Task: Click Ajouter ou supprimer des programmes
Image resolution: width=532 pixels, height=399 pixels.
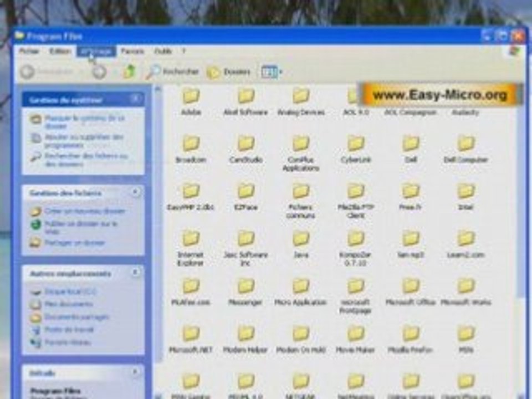Action: tap(78, 141)
